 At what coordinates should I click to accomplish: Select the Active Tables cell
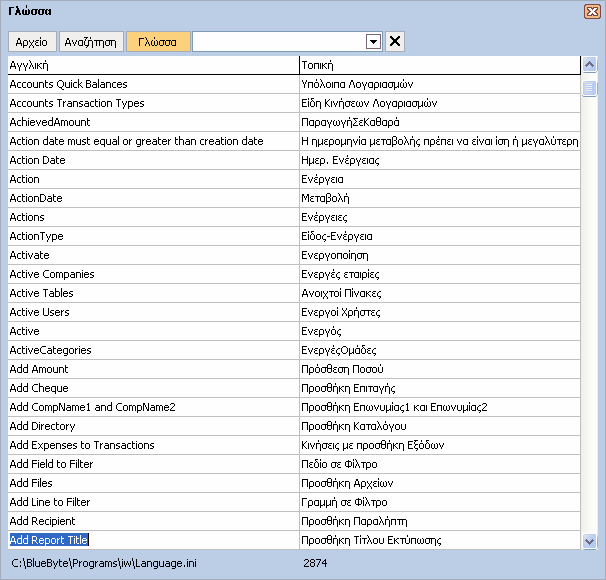click(x=153, y=293)
